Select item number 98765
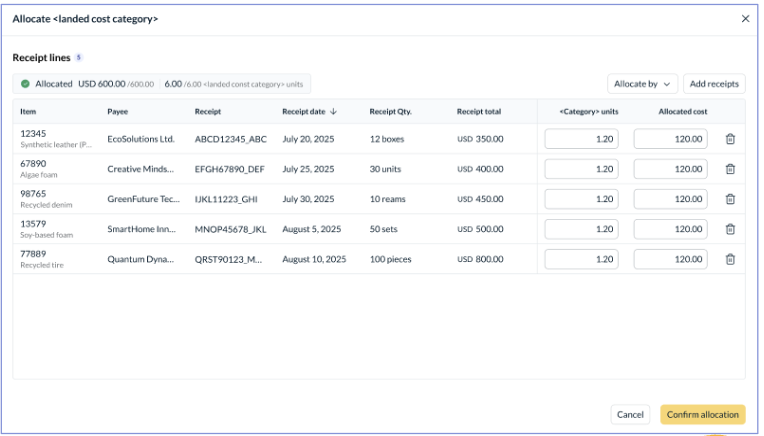764x436 pixels. click(x=33, y=193)
